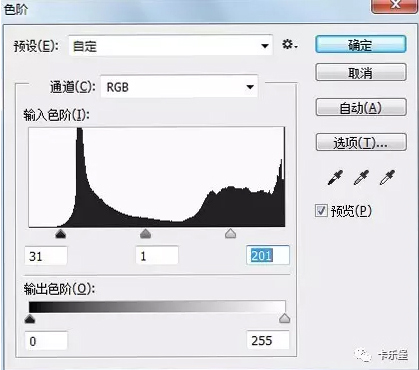419x370 pixels.
Task: Click the output field showing 0
Action: point(46,341)
